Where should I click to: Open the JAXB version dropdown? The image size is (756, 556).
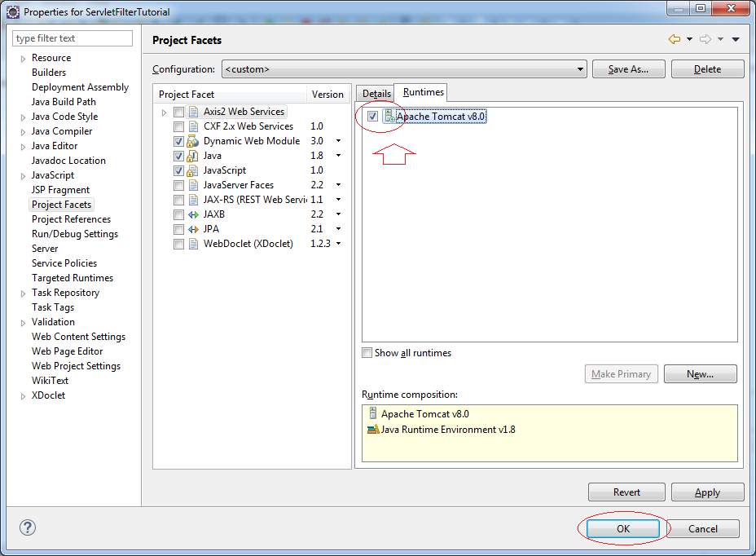[338, 214]
